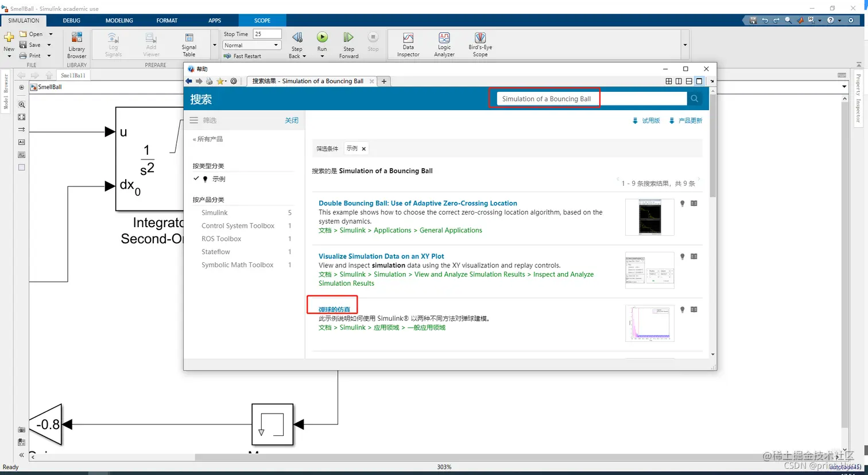
Task: Expand the Save button dropdown arrow
Action: click(49, 45)
